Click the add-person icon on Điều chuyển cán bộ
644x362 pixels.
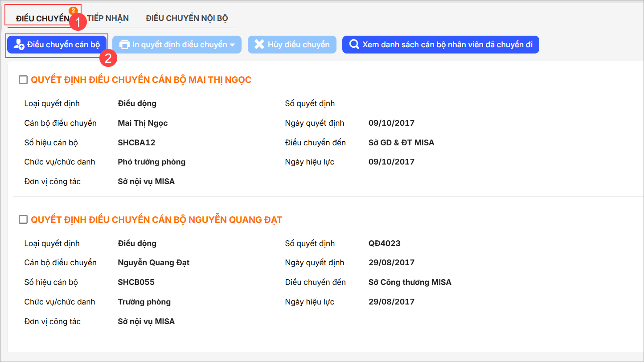point(19,45)
